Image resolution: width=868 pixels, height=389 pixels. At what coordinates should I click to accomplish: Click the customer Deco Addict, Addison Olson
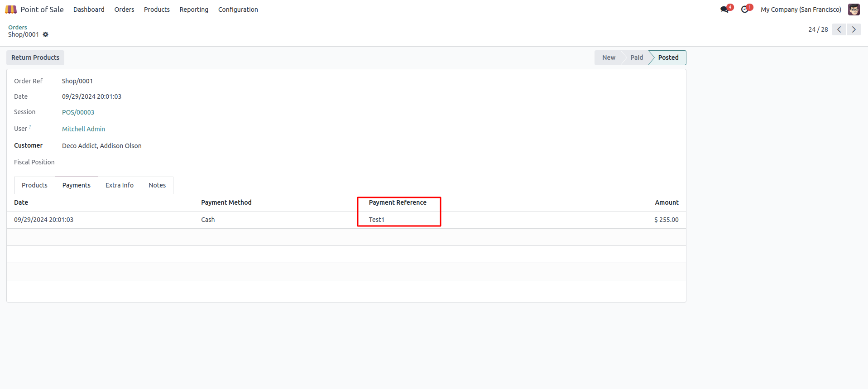pos(102,146)
